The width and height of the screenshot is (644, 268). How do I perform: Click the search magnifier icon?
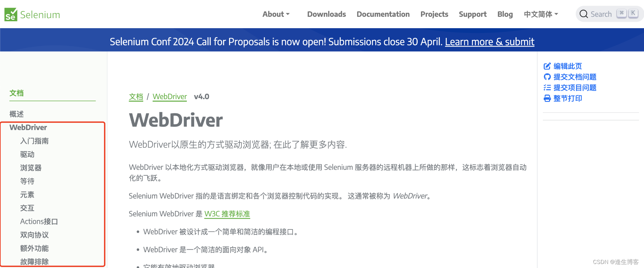[584, 14]
